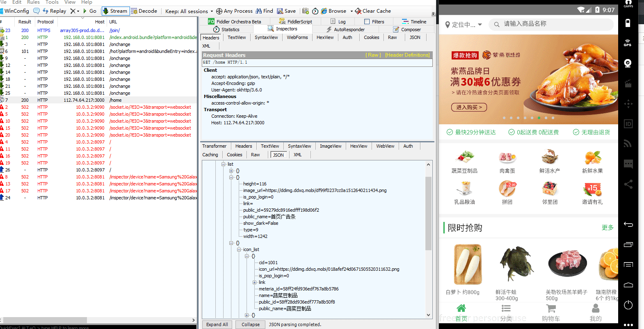The height and width of the screenshot is (329, 644).
Task: Tap the 拼团 group-buy icon
Action: tap(507, 188)
